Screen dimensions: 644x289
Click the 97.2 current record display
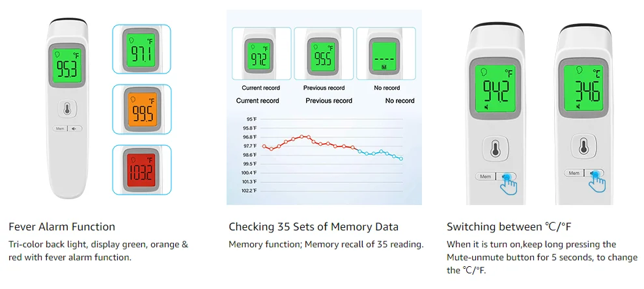click(259, 57)
